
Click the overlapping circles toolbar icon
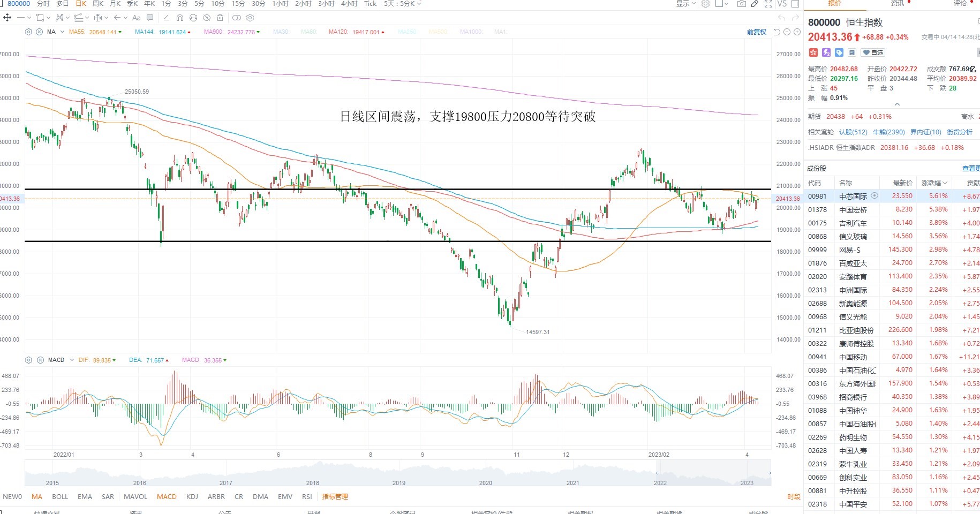click(x=237, y=18)
